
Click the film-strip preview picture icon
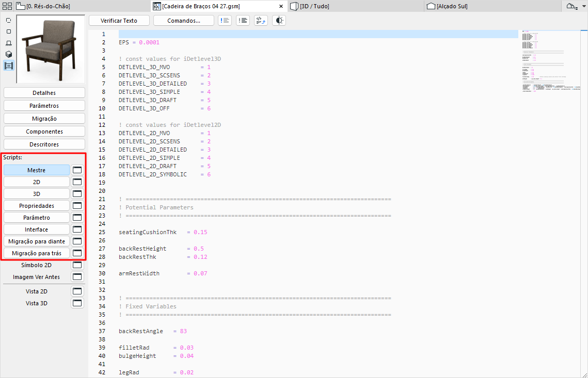click(x=8, y=65)
